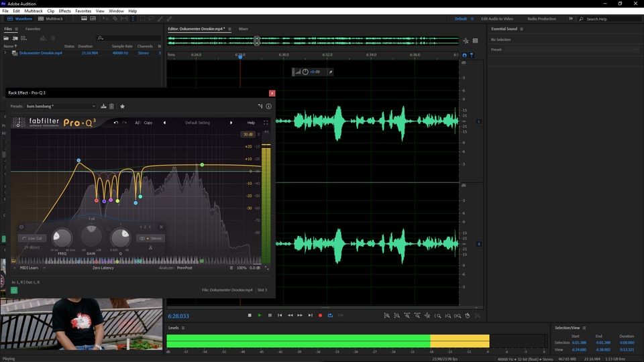Click Zoom In Amplitude icon
Image resolution: width=644 pixels, height=362 pixels.
coord(387,316)
